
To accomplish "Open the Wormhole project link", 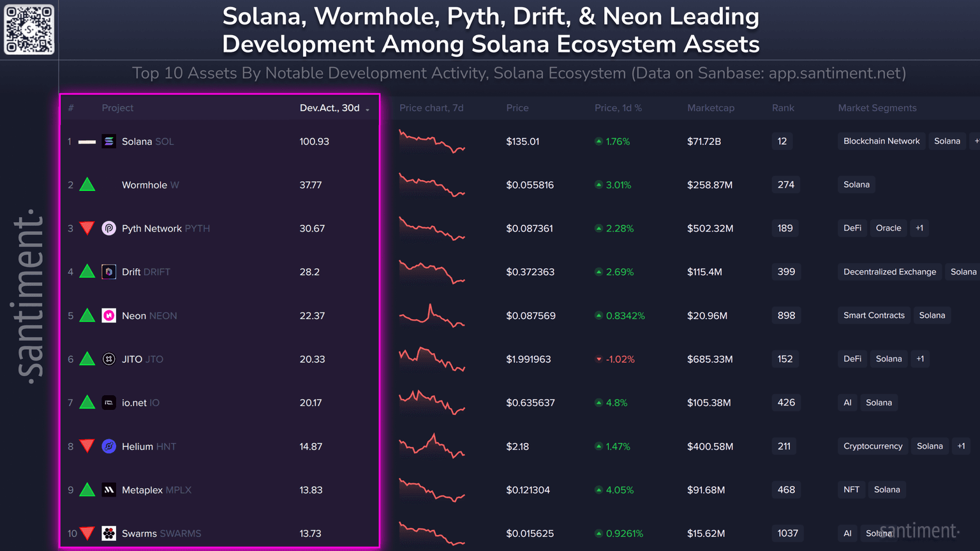I will click(x=144, y=185).
